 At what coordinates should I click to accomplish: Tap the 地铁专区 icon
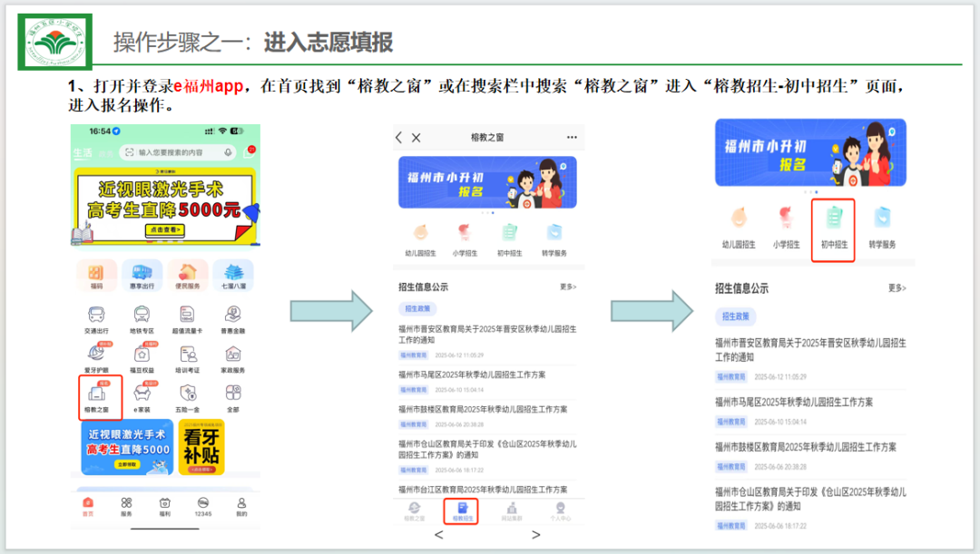coord(142,320)
